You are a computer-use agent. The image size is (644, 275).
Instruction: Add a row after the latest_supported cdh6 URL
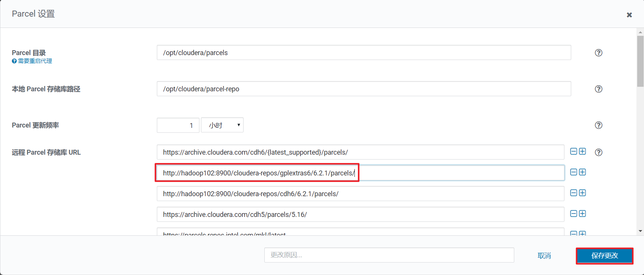[583, 151]
